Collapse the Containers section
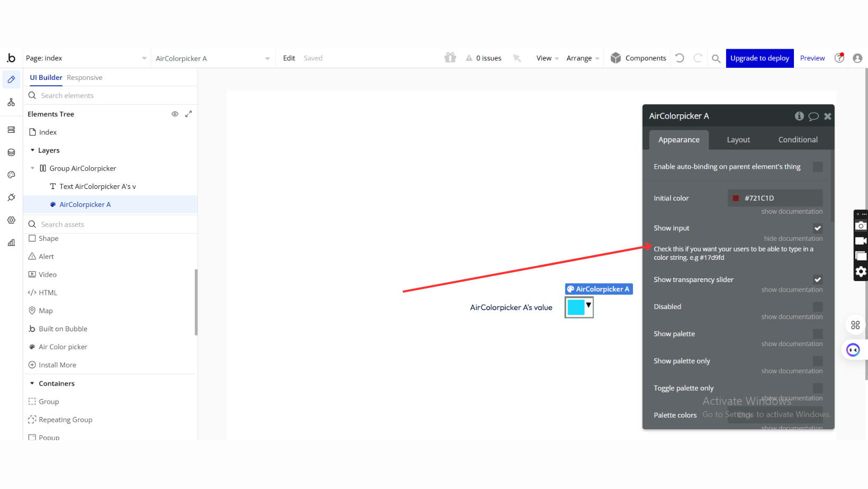 pos(32,383)
